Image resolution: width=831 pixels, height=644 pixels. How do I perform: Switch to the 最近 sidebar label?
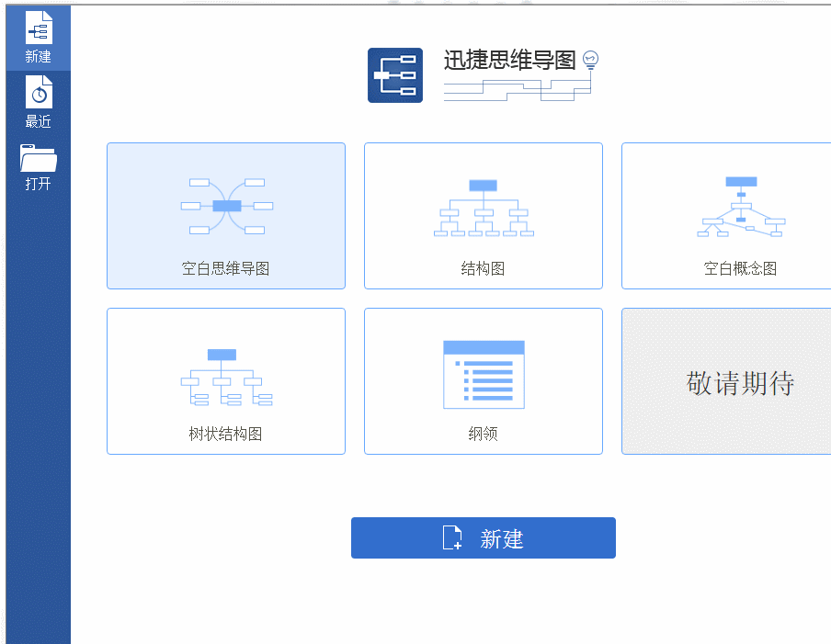click(39, 121)
